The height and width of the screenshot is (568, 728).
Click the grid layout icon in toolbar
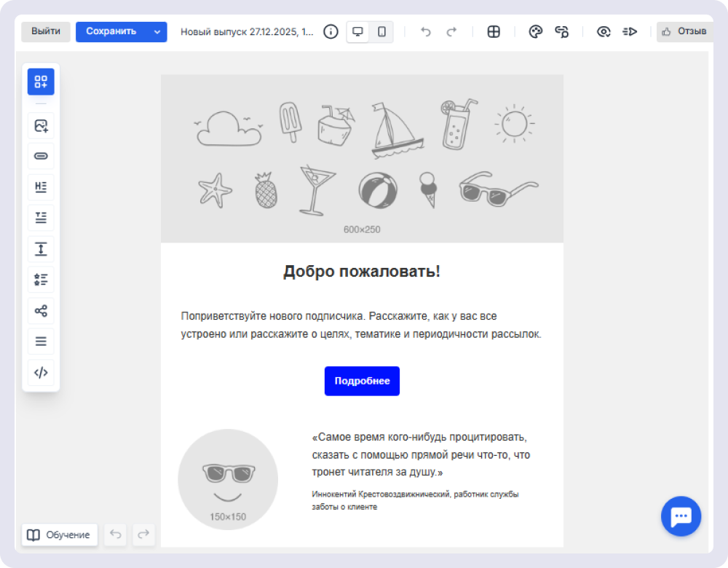(494, 31)
